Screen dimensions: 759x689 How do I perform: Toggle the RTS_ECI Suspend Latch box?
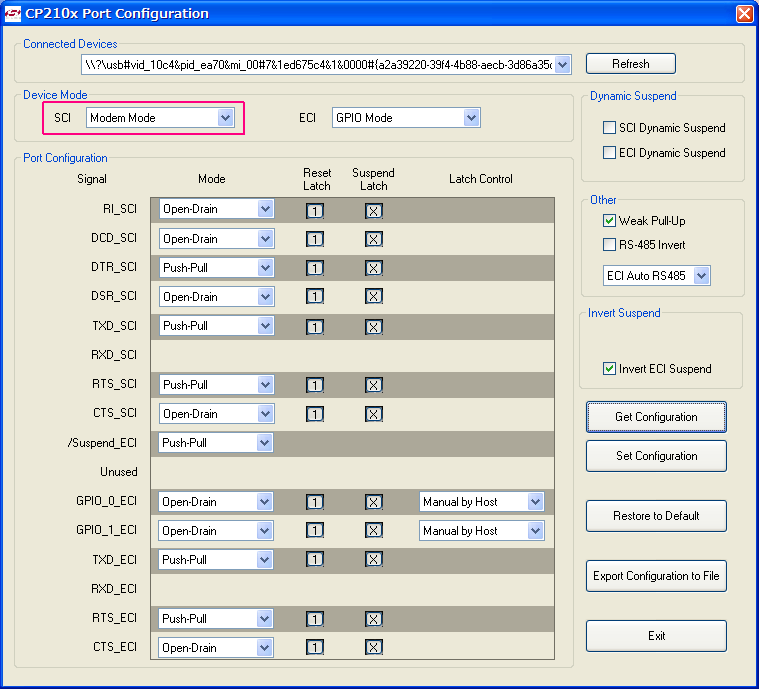[374, 619]
